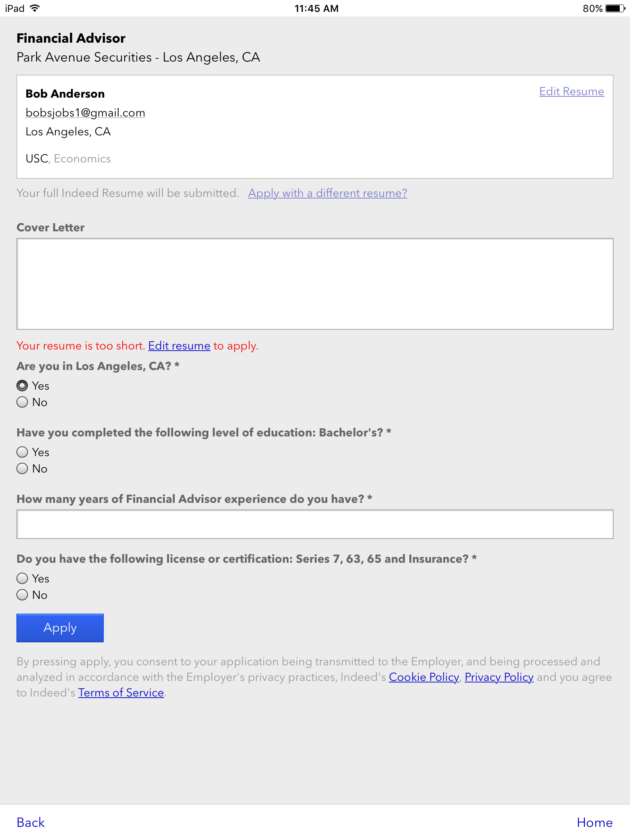This screenshot has width=630, height=840.
Task: Click the Edit resume link in red warning
Action: click(x=179, y=346)
